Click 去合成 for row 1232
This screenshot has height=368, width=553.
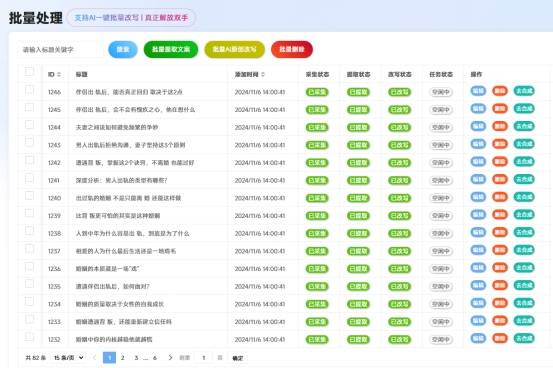tap(524, 338)
